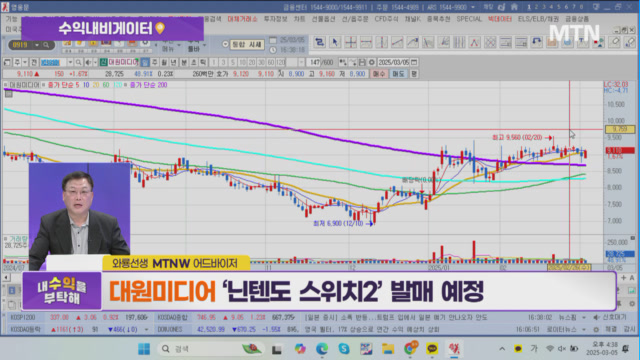Viewport: 640px width, 360px height.
Task: Open the 차트 menu
Action: (x=299, y=19)
